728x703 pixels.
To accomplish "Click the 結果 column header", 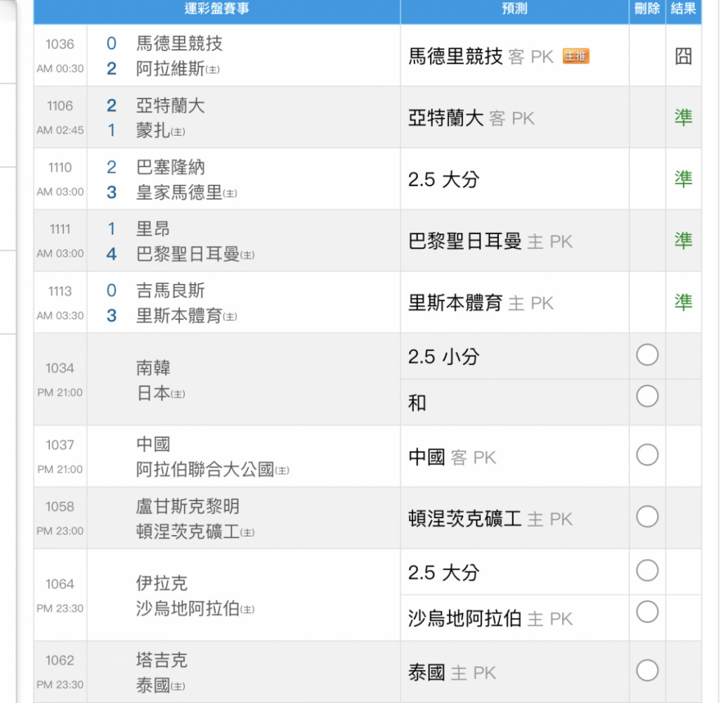I will [x=684, y=8].
